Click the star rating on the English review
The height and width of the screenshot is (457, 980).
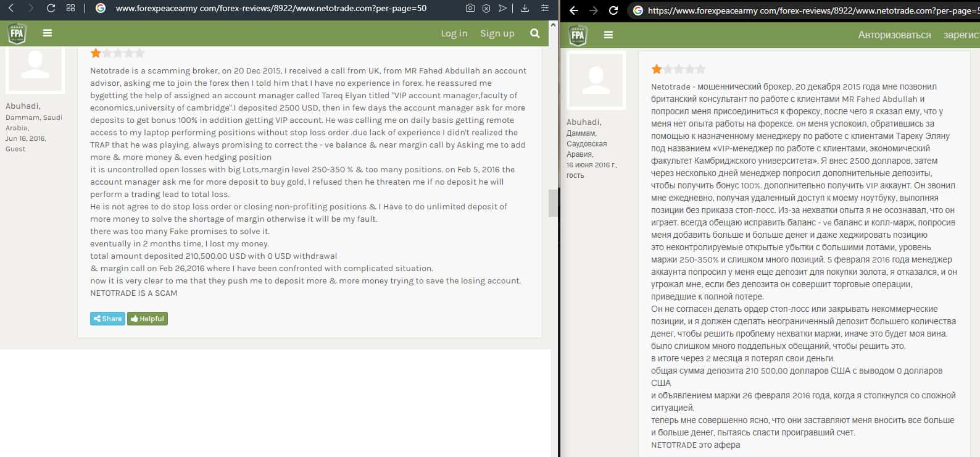tap(117, 53)
